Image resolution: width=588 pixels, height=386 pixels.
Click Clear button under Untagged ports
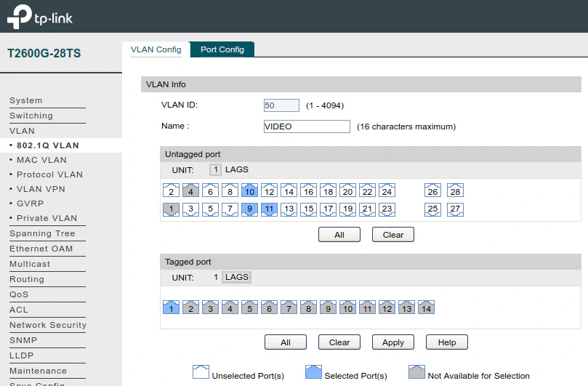pyautogui.click(x=393, y=235)
